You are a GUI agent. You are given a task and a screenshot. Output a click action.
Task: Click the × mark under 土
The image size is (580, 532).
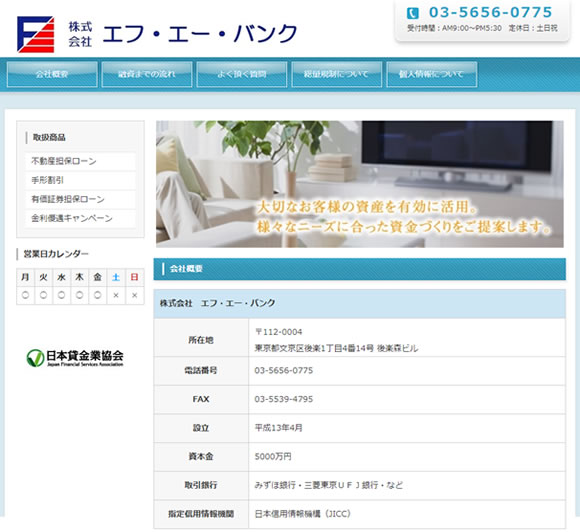[116, 295]
